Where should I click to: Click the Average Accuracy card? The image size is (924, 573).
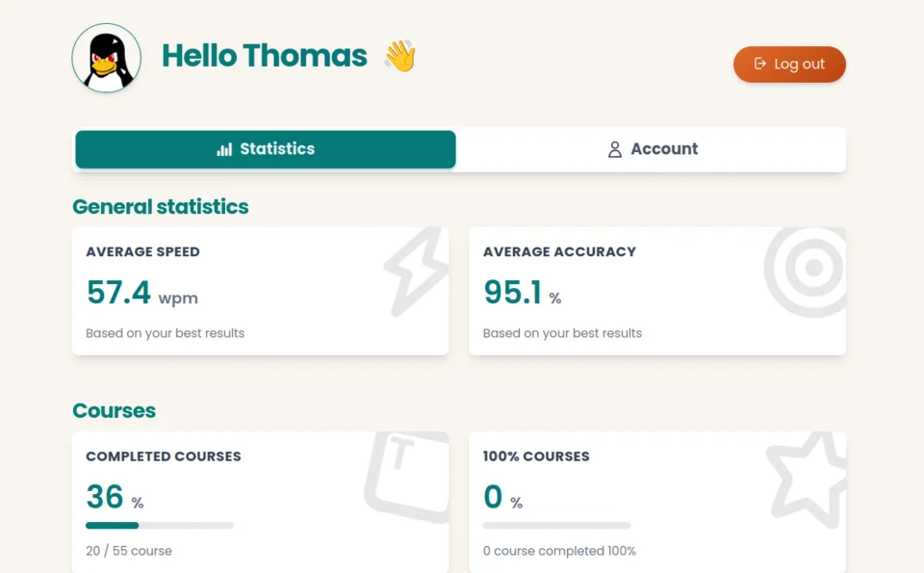(x=657, y=292)
